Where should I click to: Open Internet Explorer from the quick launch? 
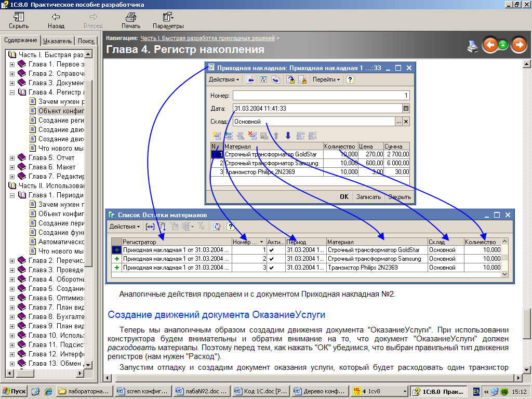48,391
